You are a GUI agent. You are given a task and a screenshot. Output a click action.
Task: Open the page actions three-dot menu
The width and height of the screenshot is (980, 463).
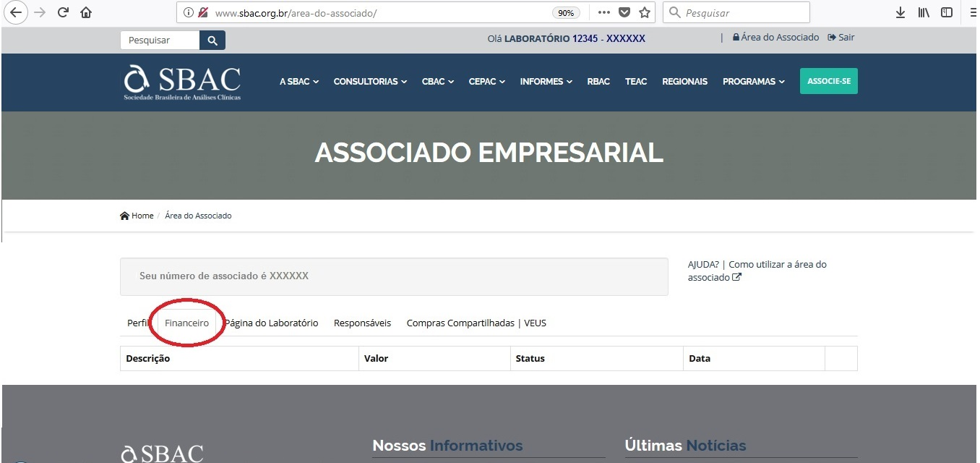pos(604,12)
